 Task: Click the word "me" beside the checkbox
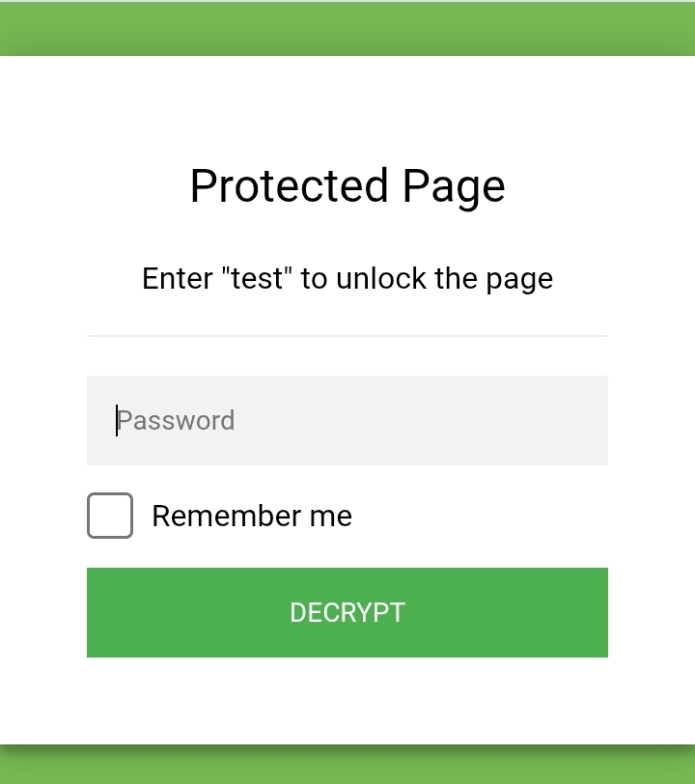331,517
